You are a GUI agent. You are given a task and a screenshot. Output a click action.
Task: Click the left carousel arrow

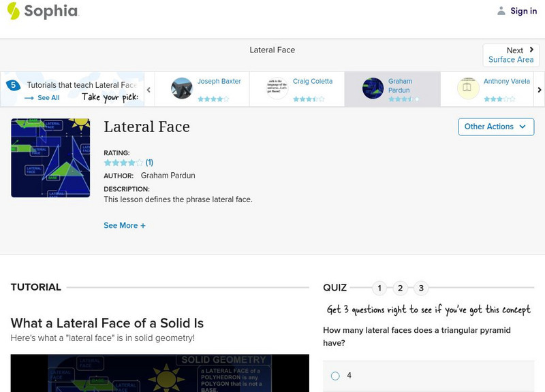click(x=149, y=88)
